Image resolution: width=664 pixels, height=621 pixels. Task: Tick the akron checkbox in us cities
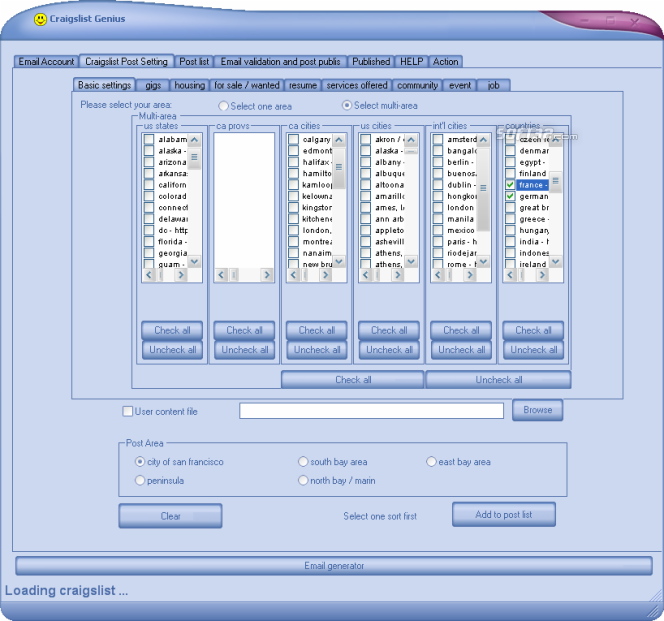point(366,139)
